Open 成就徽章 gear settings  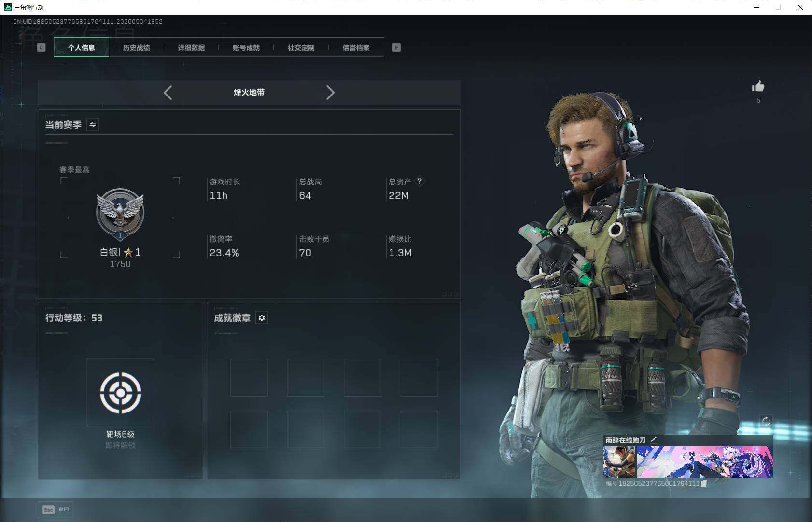(262, 317)
